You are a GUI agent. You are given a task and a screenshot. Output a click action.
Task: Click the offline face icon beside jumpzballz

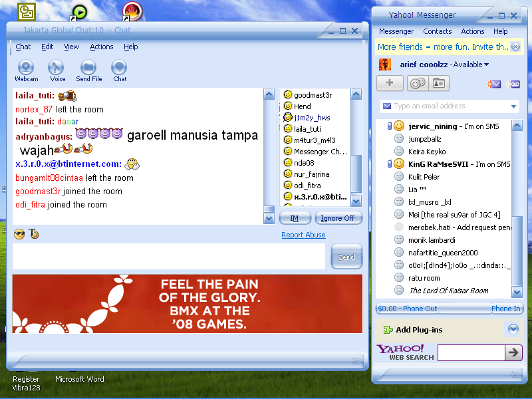399,139
